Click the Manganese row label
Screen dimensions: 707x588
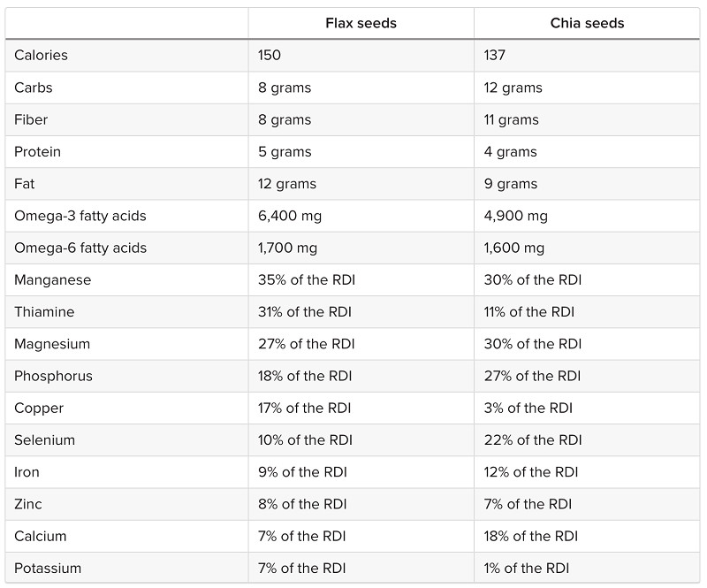[52, 279]
